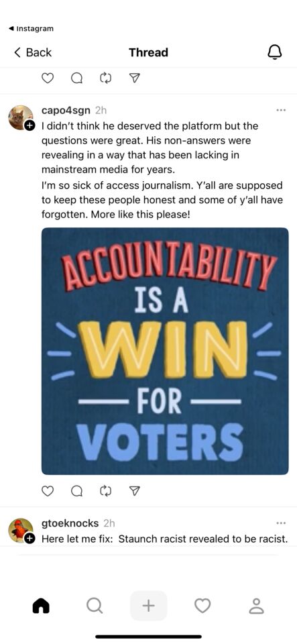The image size is (297, 644).
Task: Go back using the Back button
Action: coord(33,52)
